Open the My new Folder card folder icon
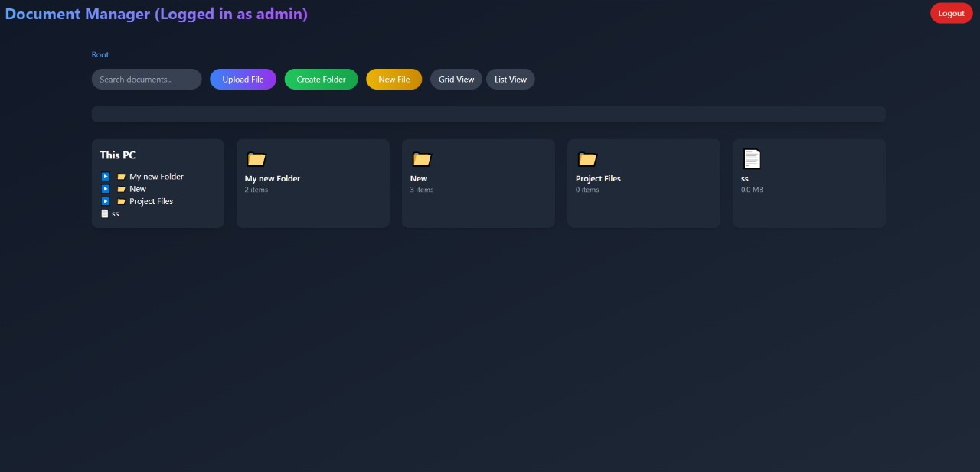Image resolution: width=980 pixels, height=472 pixels. pos(256,159)
